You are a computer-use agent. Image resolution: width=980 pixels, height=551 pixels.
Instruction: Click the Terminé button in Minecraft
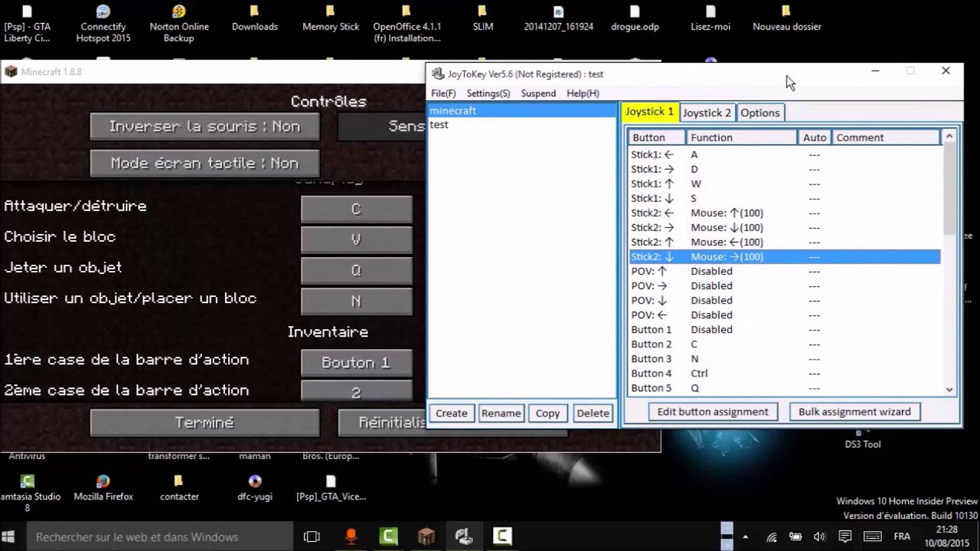pos(204,422)
